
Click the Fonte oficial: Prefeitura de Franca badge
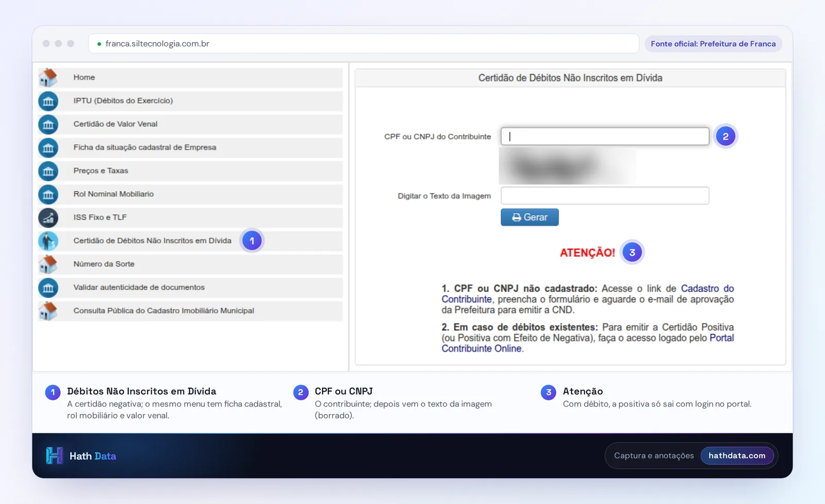click(x=713, y=44)
